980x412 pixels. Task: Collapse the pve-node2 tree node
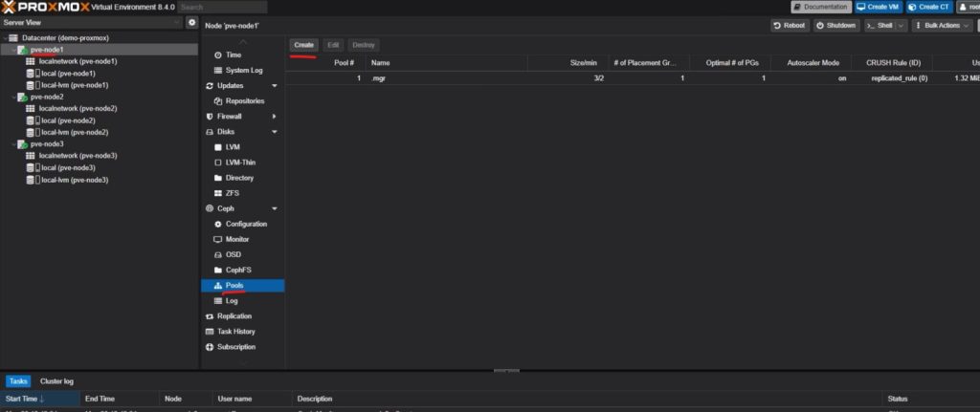coord(14,97)
